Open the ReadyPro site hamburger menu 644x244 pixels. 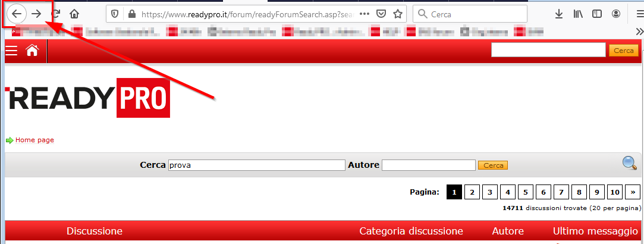click(11, 51)
